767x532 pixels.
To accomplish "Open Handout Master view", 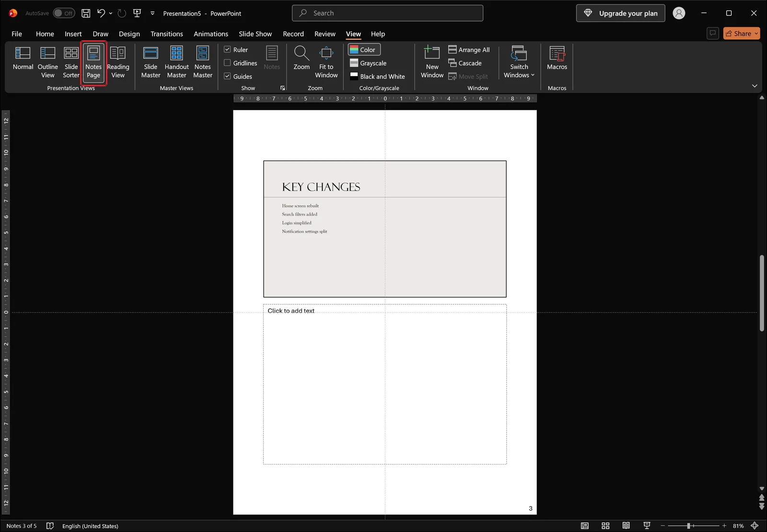I will tap(176, 62).
